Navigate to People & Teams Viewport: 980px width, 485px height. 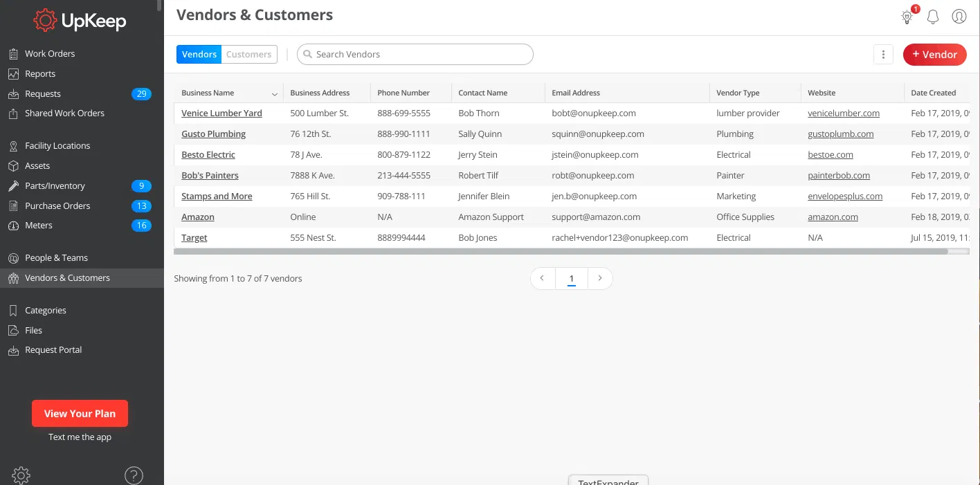point(56,258)
